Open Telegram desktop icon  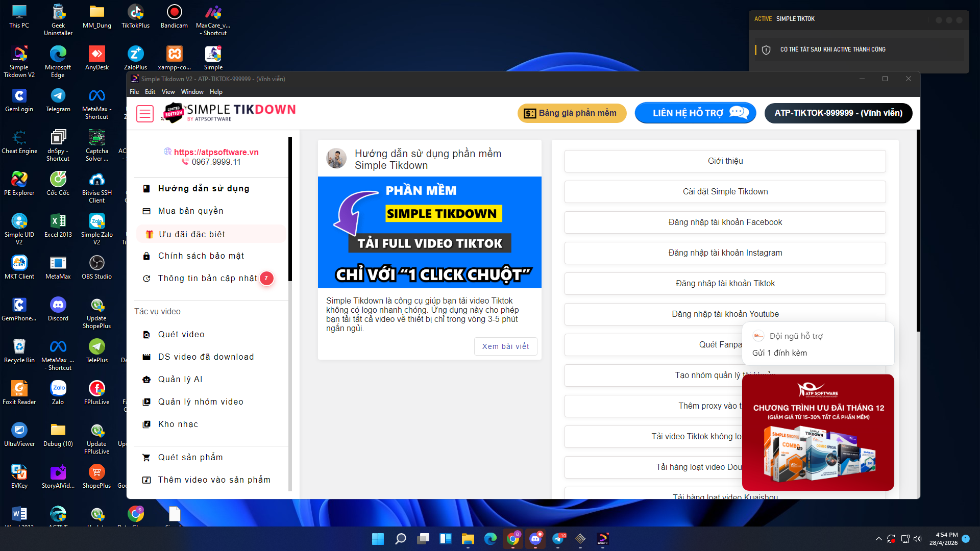pos(58,100)
